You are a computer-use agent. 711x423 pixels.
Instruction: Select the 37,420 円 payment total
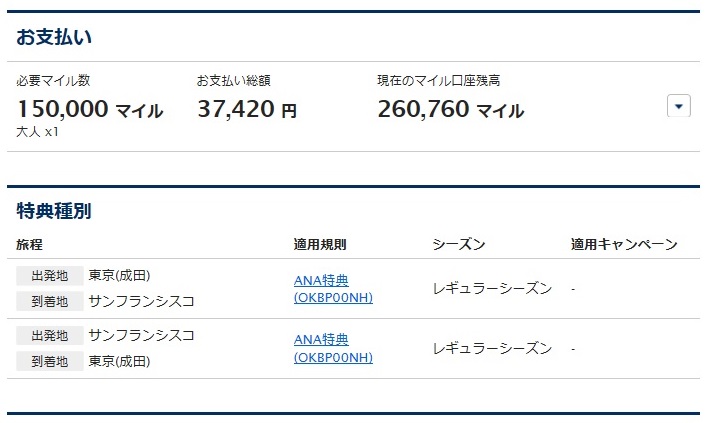click(x=246, y=110)
